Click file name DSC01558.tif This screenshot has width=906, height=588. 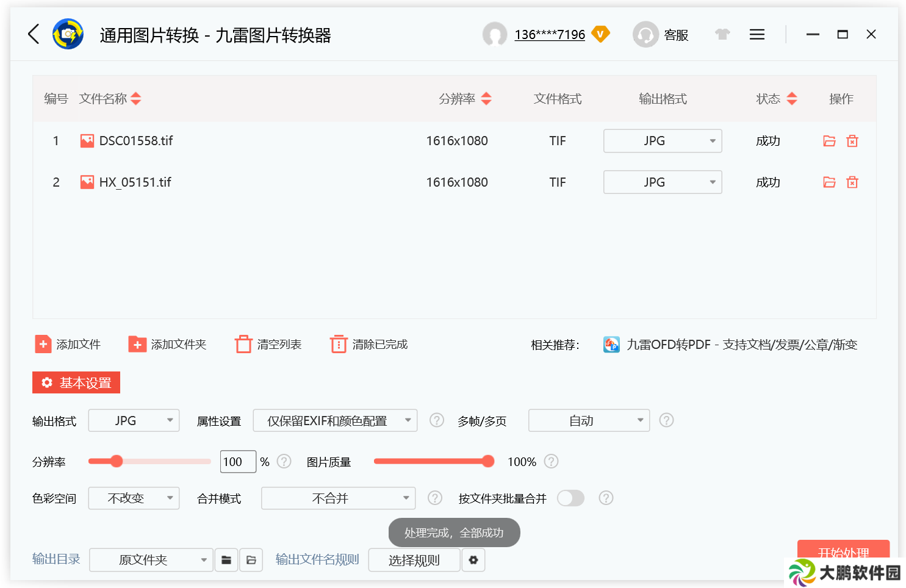pos(136,141)
